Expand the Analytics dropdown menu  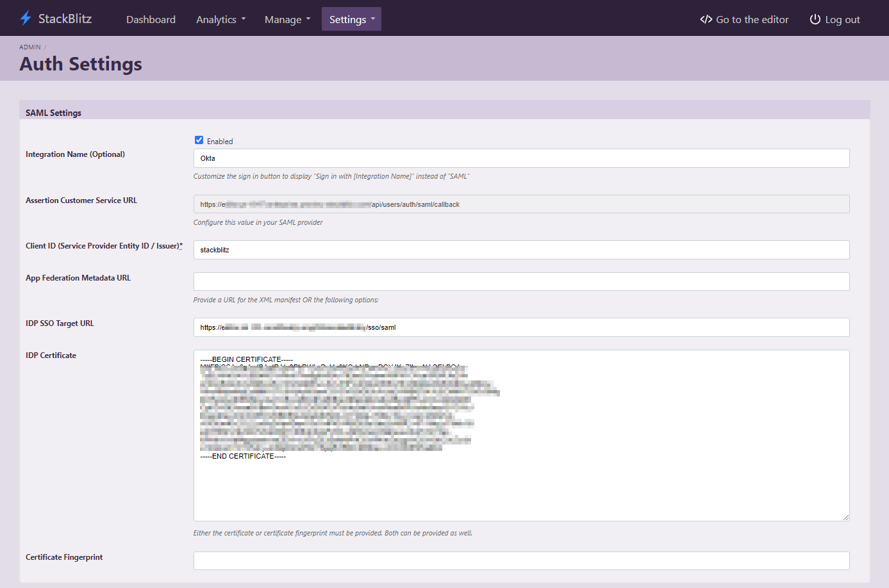[221, 19]
